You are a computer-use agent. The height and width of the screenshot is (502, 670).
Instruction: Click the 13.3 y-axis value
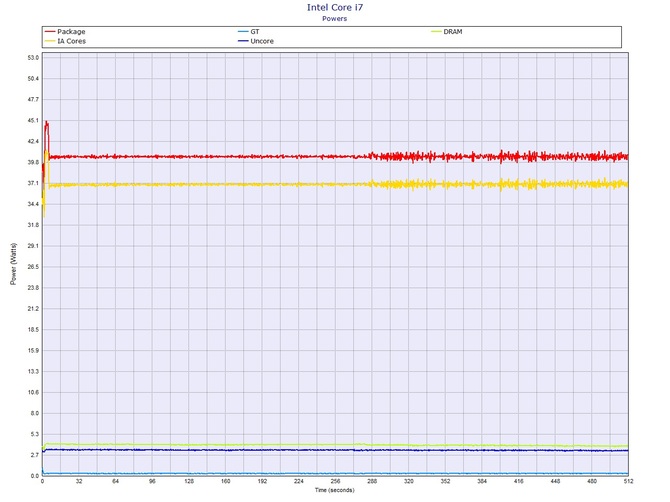click(x=33, y=372)
